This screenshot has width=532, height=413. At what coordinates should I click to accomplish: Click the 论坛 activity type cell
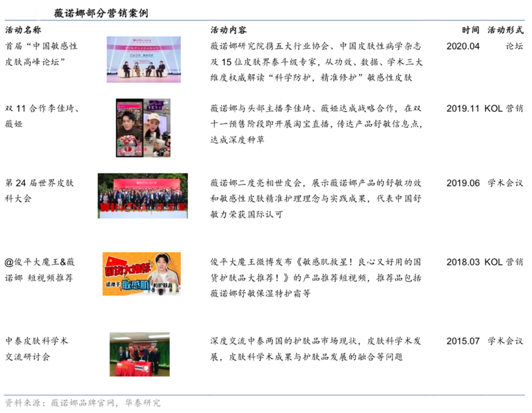[x=514, y=46]
